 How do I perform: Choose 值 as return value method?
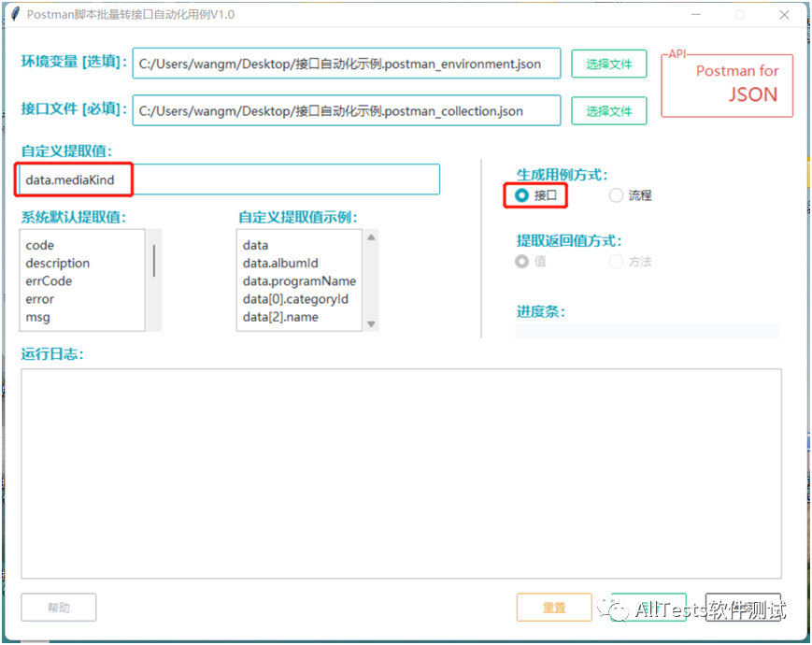point(531,261)
